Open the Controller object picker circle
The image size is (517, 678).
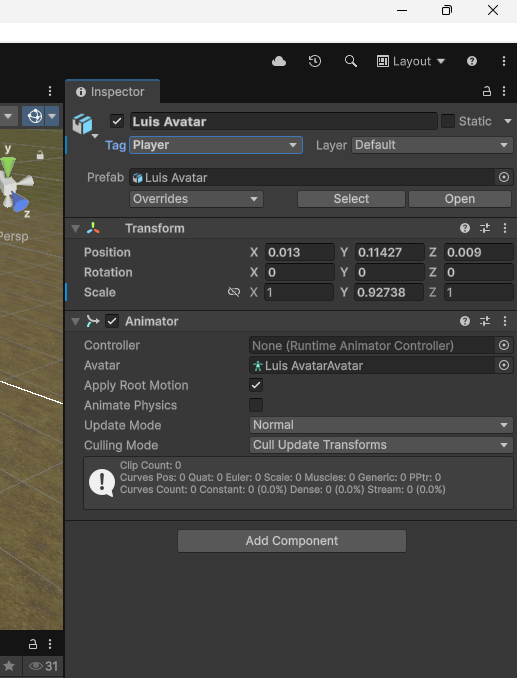(x=504, y=345)
